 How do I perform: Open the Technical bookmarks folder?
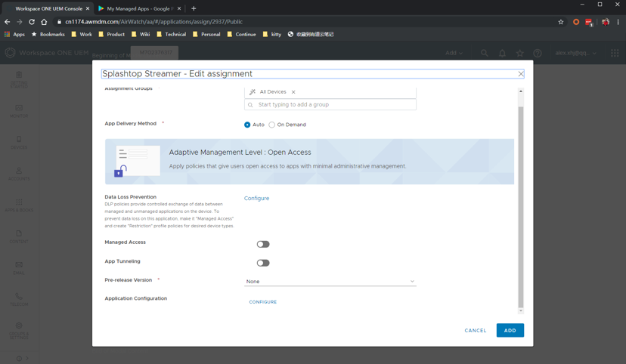[172, 34]
